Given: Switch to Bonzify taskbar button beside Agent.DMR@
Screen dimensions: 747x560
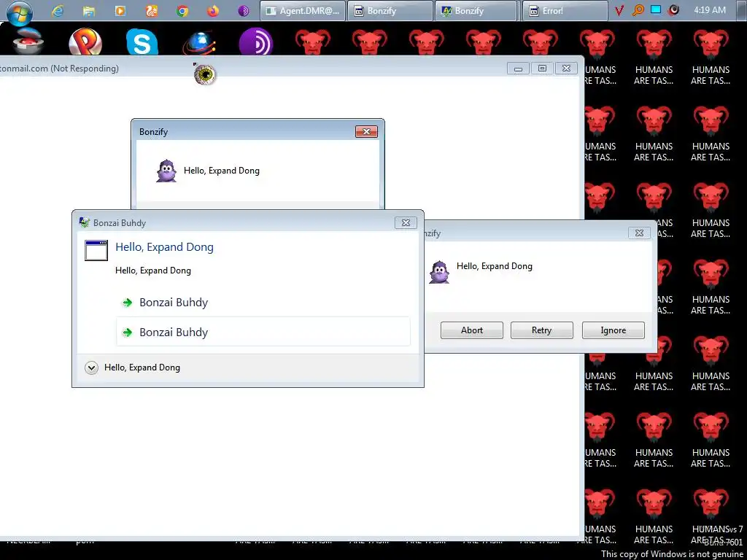Looking at the screenshot, I should coord(390,11).
